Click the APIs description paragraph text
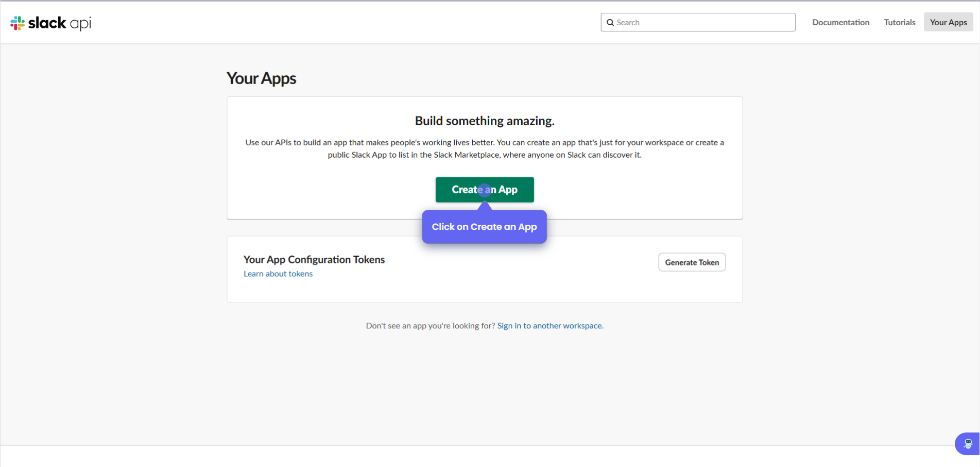 click(485, 148)
